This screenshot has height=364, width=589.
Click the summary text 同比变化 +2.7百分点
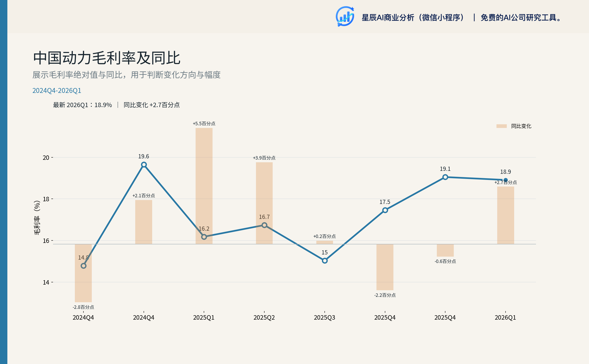[152, 105]
